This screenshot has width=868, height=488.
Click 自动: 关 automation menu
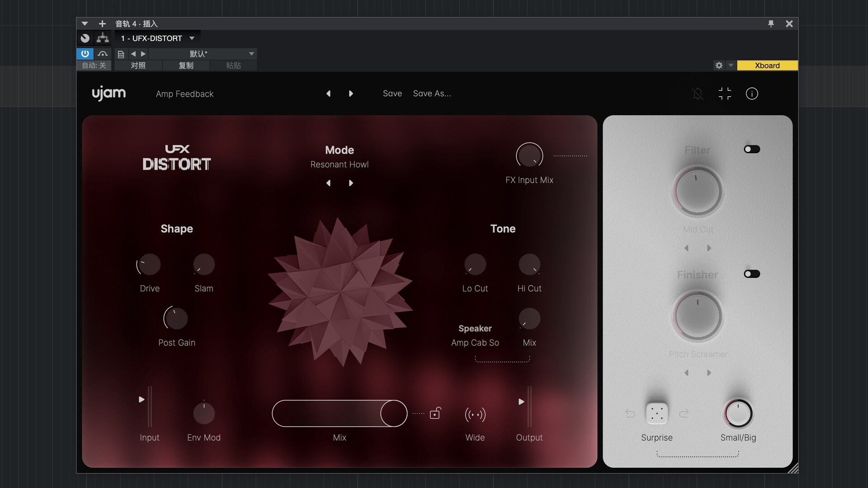coord(94,65)
